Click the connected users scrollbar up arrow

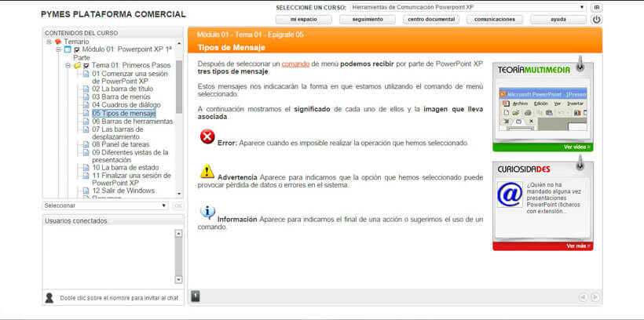pos(178,234)
